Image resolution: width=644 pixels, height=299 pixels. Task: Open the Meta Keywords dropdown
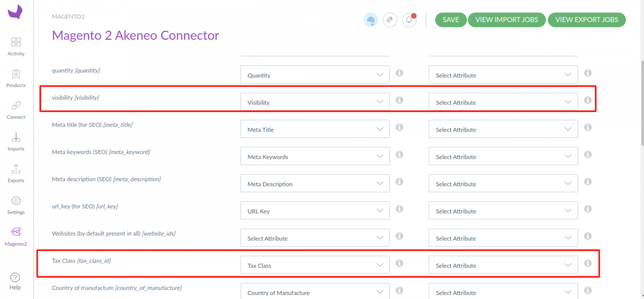coord(315,157)
